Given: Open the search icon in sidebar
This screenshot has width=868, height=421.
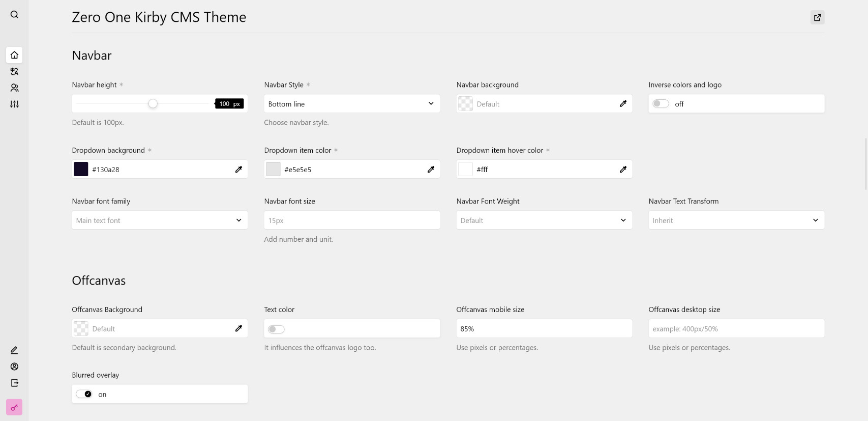Looking at the screenshot, I should point(14,15).
